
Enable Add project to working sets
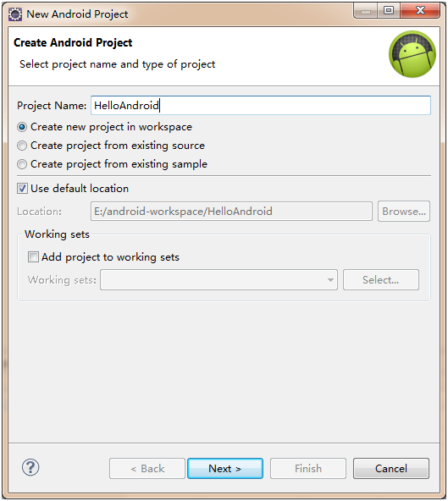pyautogui.click(x=33, y=257)
